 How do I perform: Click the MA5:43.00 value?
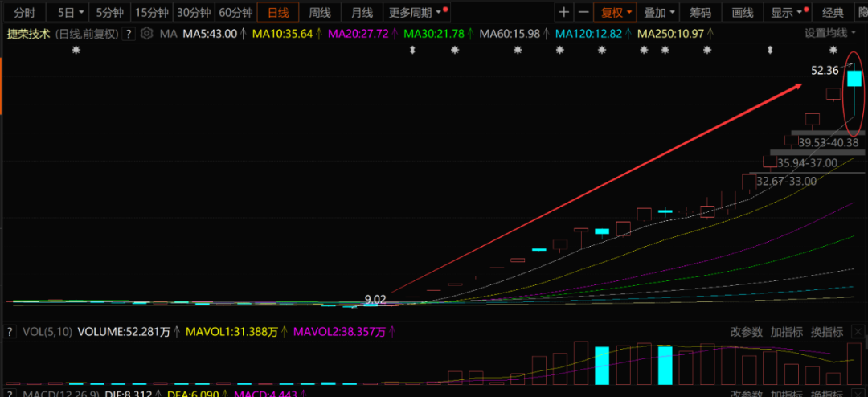pyautogui.click(x=210, y=34)
